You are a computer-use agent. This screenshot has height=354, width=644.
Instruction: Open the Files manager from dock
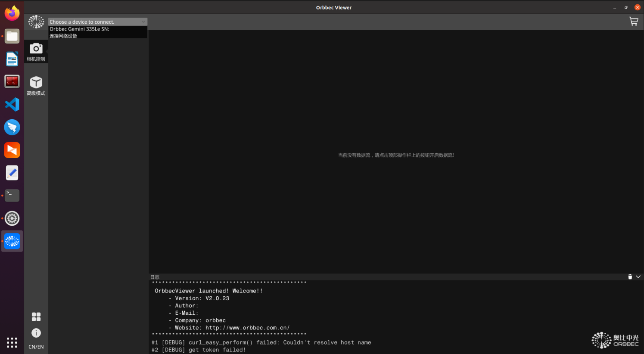pyautogui.click(x=12, y=36)
